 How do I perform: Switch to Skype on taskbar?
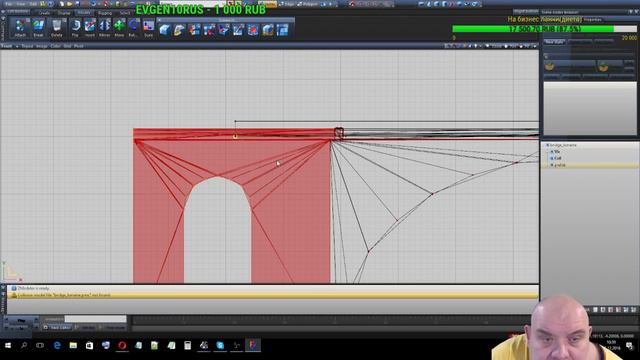pyautogui.click(x=220, y=345)
